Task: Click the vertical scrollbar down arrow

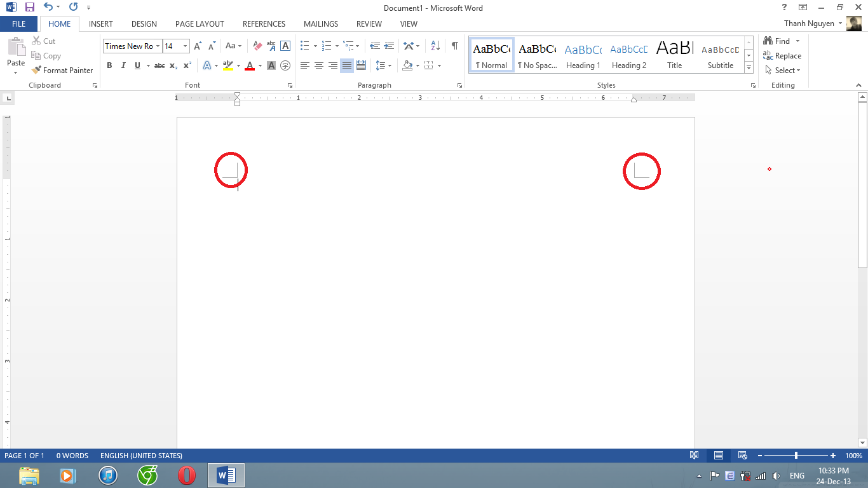Action: (862, 442)
